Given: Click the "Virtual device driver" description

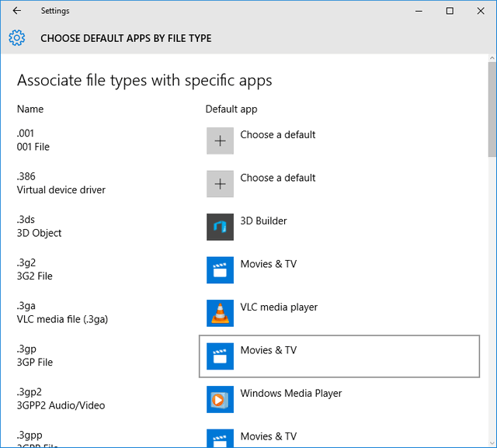Looking at the screenshot, I should click(61, 190).
